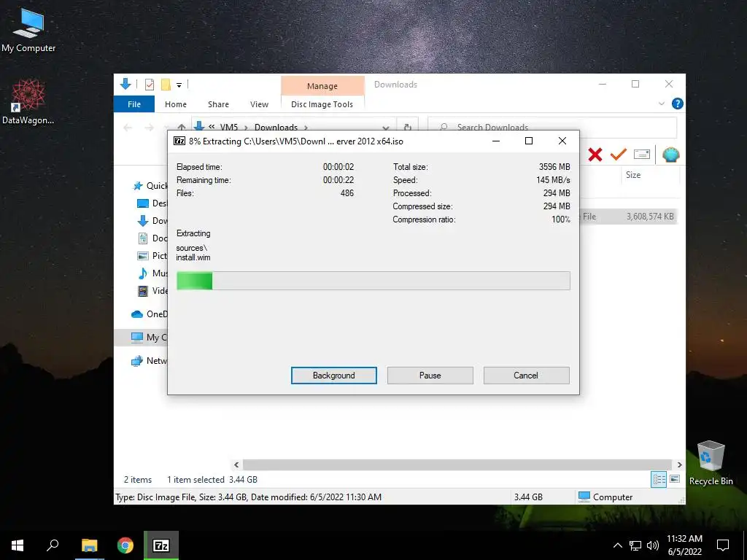Open the DataWagon desktop shortcut
The image size is (747, 560).
pos(28,102)
